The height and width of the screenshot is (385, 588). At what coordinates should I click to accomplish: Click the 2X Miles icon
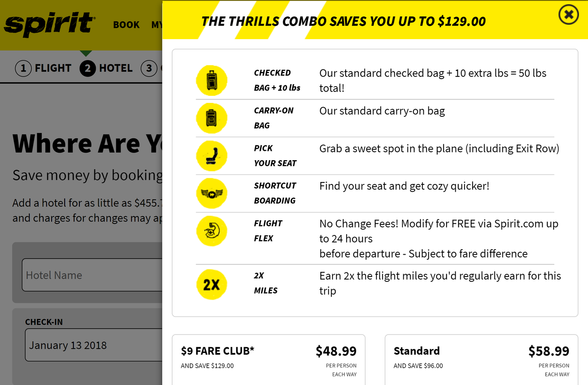click(212, 285)
